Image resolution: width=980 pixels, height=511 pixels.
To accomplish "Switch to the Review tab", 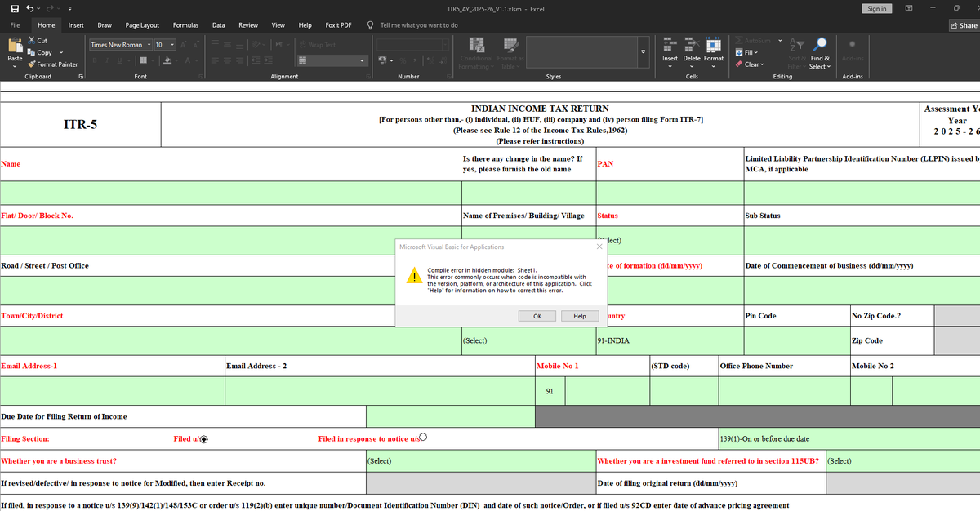I will click(x=248, y=25).
